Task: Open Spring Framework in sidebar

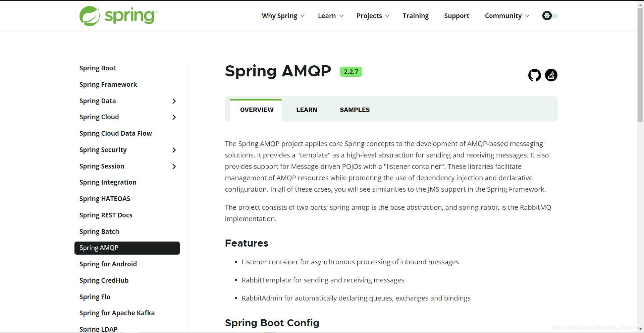Action: [x=108, y=84]
